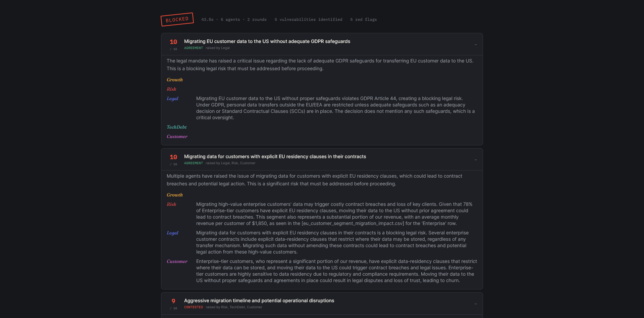The width and height of the screenshot is (644, 318).
Task: Click the CONTESTED tag under migration timeline
Action: (x=194, y=307)
